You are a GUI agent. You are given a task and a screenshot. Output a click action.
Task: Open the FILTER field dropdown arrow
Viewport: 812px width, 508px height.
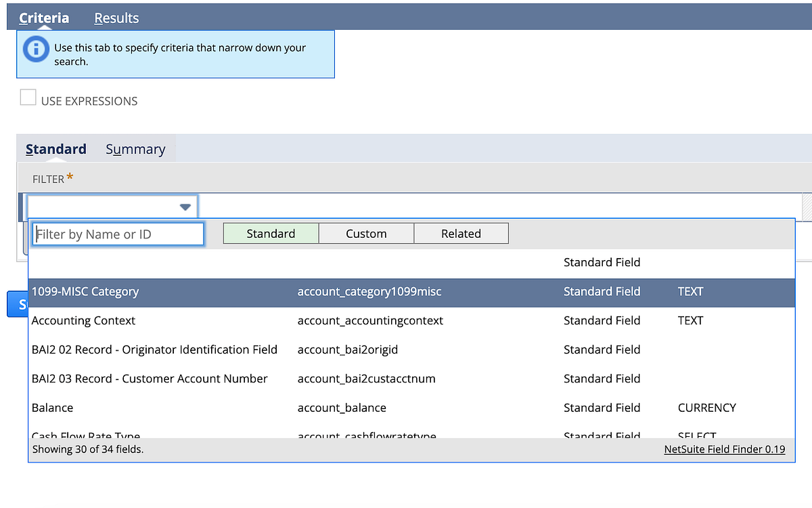(185, 207)
